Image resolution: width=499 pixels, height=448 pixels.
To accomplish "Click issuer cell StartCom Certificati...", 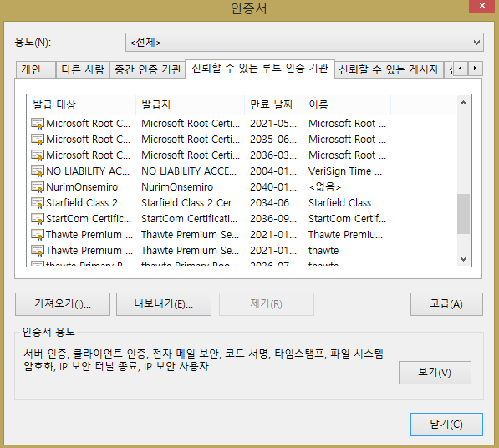I will (190, 219).
